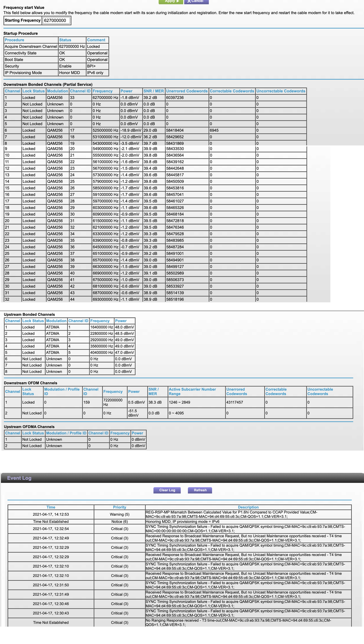Click the green Apply button
364x644 pixels.
pyautogui.click(x=170, y=1)
